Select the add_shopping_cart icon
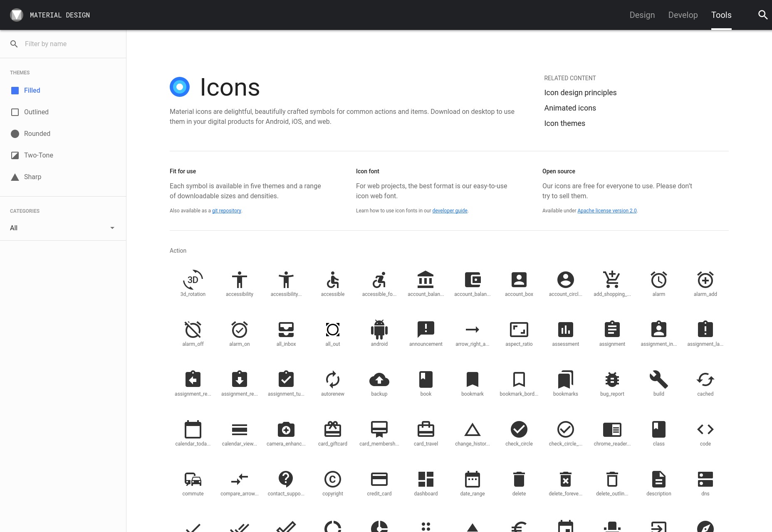The width and height of the screenshot is (772, 532). pyautogui.click(x=612, y=280)
